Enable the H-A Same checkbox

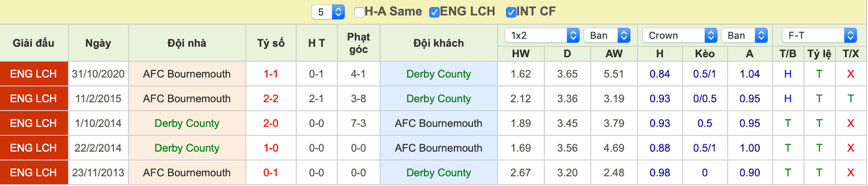point(359,12)
